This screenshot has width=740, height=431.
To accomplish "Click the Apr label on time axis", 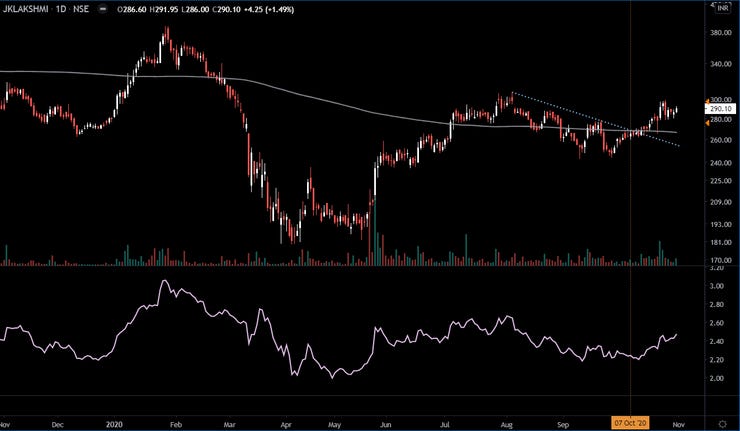I will (286, 424).
